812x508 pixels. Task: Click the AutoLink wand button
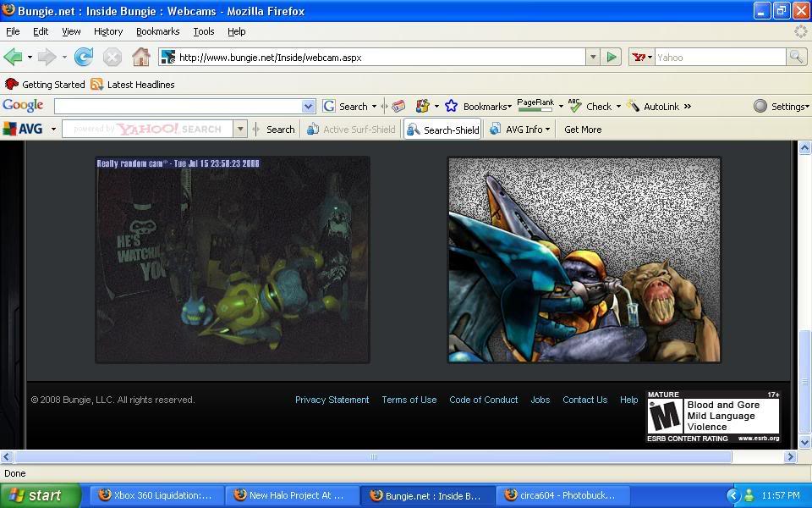[653, 106]
